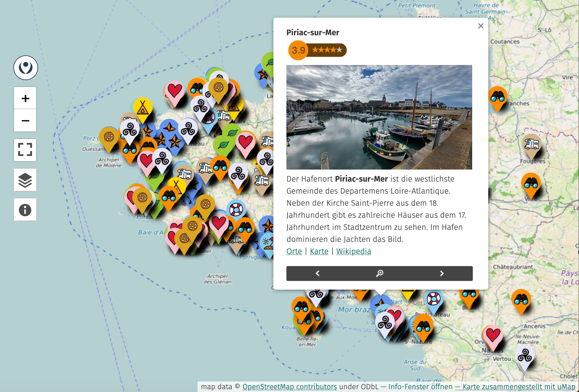Screen dimensions: 579x392
Task: Go to previous feature in popup
Action: (317, 274)
